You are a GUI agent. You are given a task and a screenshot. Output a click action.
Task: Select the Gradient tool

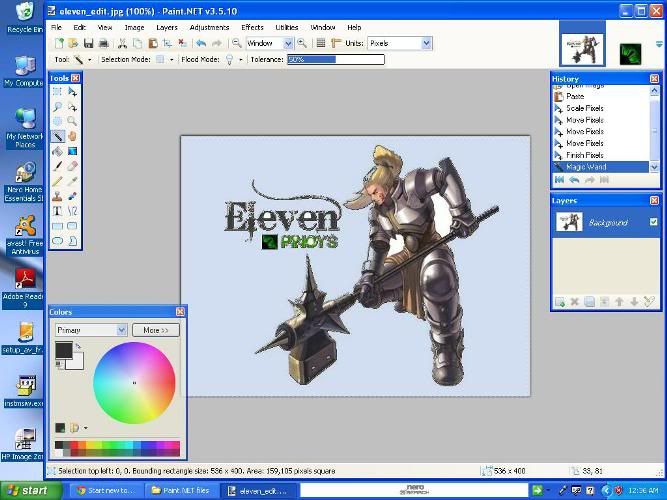(x=72, y=151)
